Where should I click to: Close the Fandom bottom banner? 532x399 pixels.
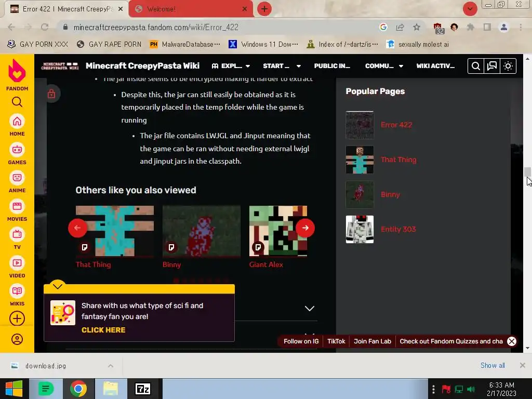click(511, 341)
